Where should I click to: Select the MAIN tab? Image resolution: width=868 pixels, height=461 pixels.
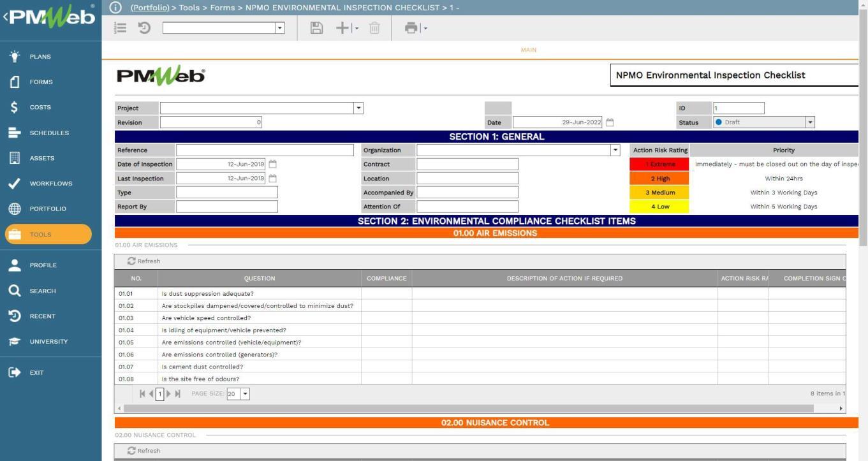coord(528,50)
